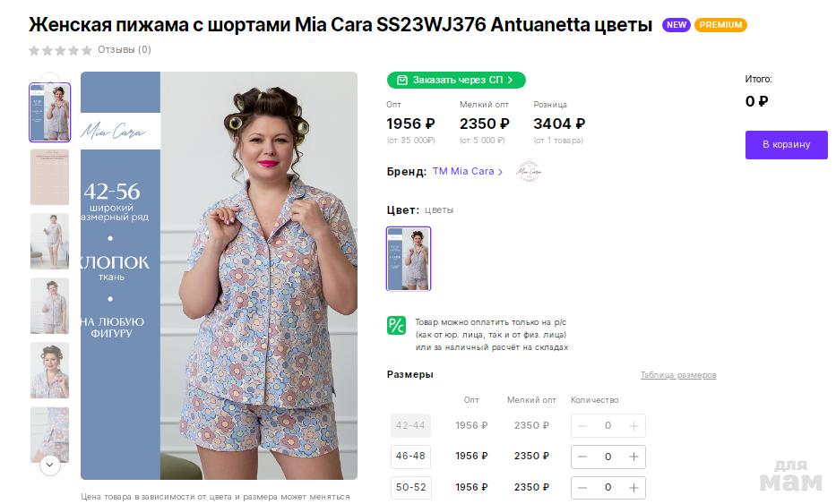The width and height of the screenshot is (836, 504).
Task: Decrease quantity for size 50-52
Action: 582,488
